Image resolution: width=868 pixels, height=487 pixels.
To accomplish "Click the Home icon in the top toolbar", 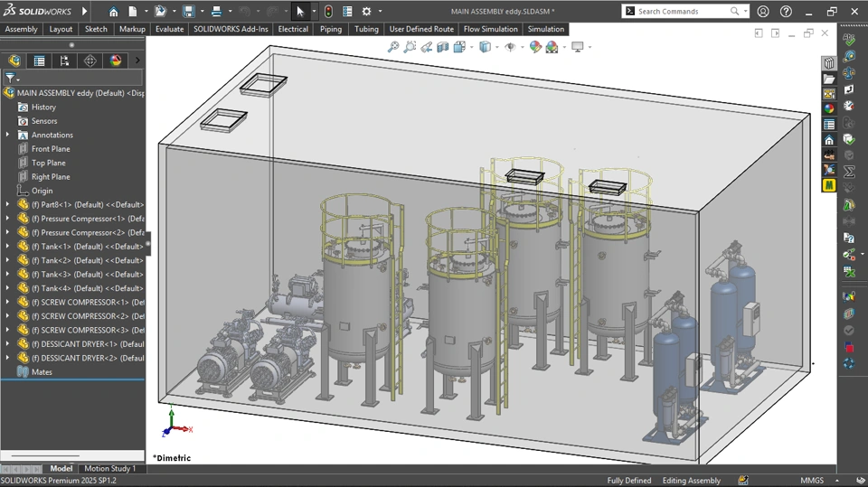I will point(113,12).
